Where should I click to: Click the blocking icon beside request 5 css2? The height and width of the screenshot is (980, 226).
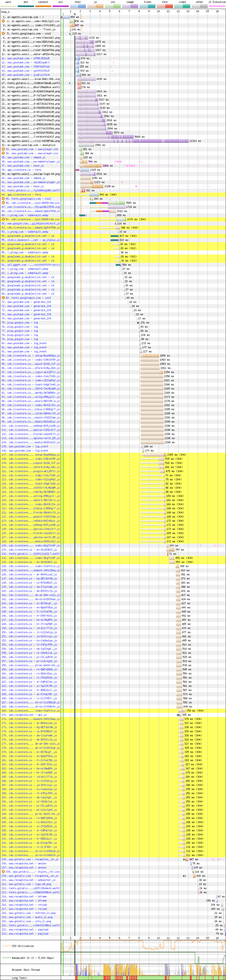tap(3, 34)
